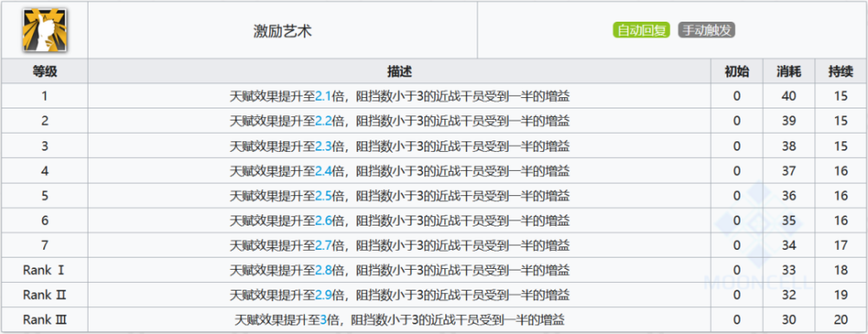Image resolution: width=868 pixels, height=334 pixels.
Task: Click level 7 row label
Action: point(44,246)
